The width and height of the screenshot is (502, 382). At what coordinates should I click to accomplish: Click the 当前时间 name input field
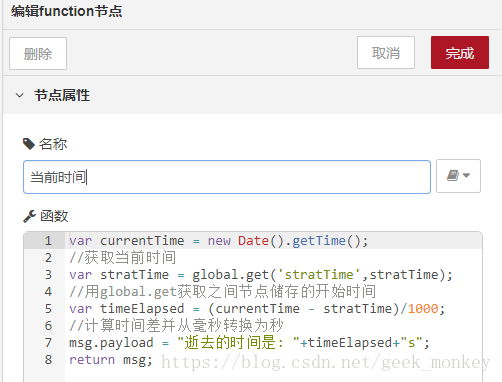point(227,177)
